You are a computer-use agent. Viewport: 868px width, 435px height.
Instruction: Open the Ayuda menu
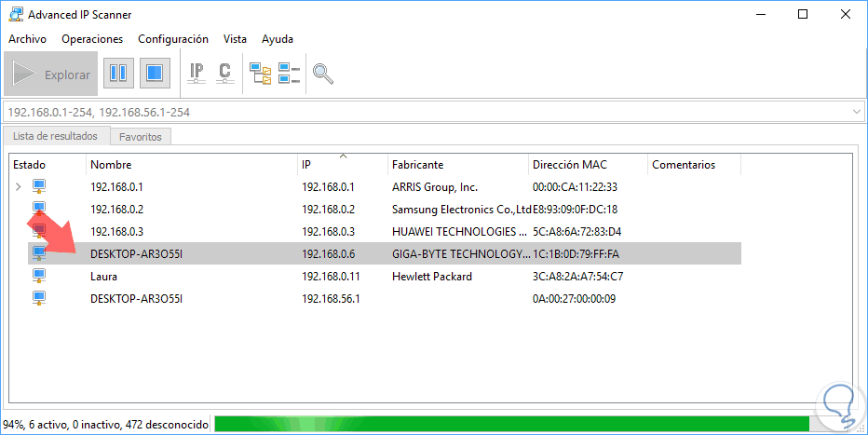click(x=278, y=39)
